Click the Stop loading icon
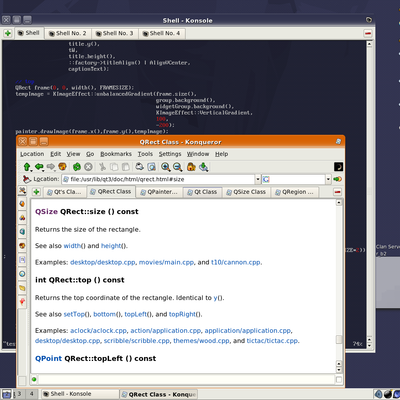The height and width of the screenshot is (400, 400). point(88,167)
